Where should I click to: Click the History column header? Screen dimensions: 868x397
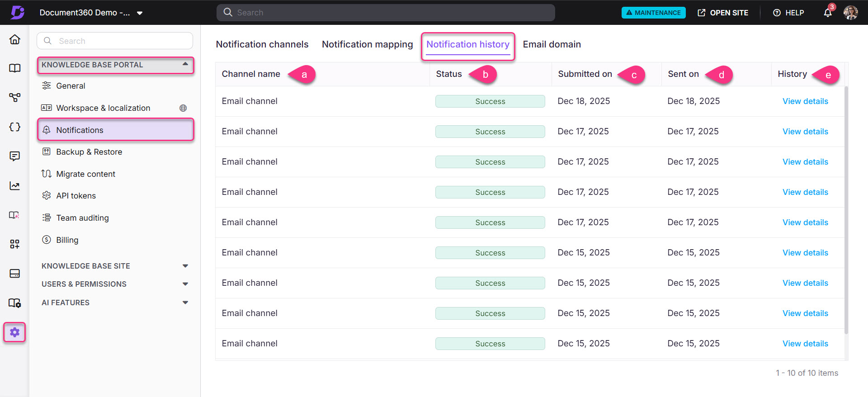[792, 74]
